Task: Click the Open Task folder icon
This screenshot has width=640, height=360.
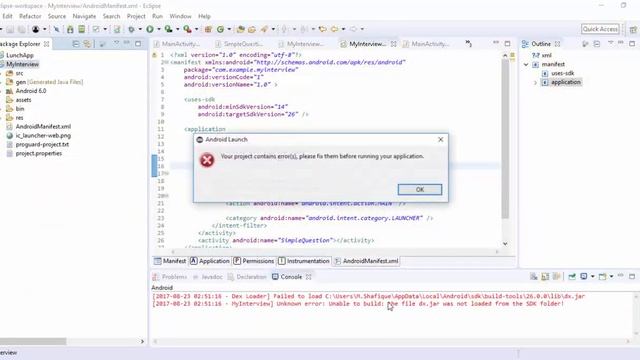Action: 252,29
